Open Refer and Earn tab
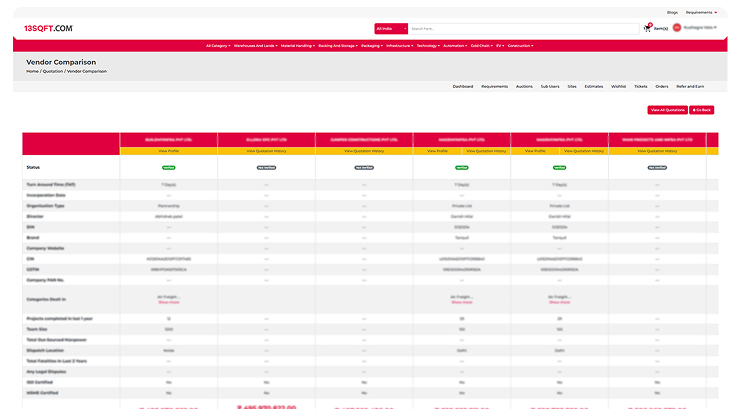This screenshot has width=740, height=416. pyautogui.click(x=690, y=86)
